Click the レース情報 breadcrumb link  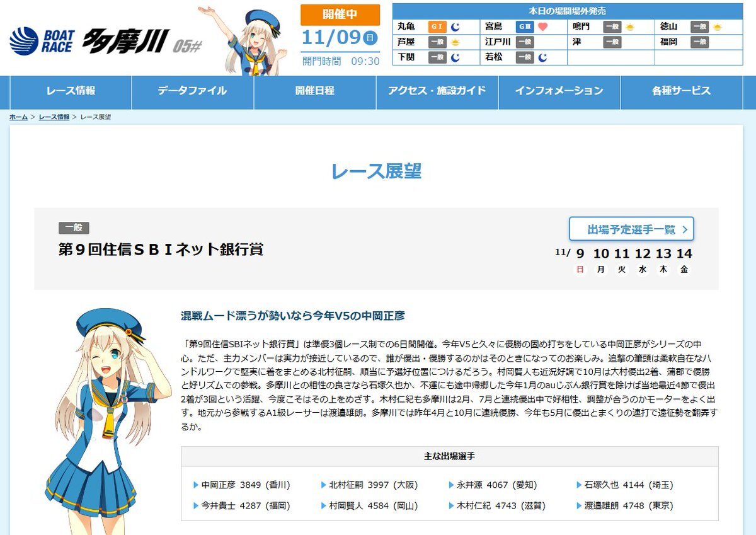pyautogui.click(x=54, y=117)
